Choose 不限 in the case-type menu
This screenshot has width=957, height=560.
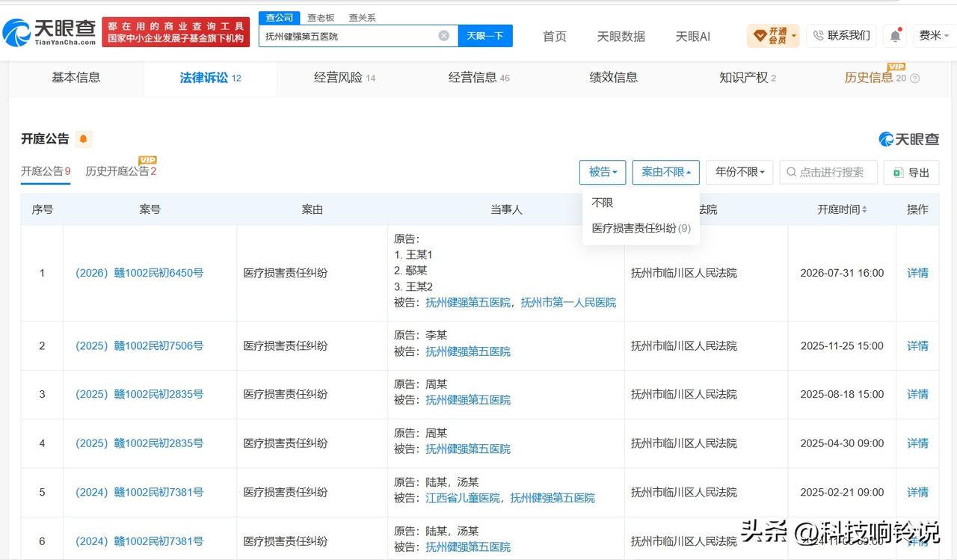click(603, 203)
